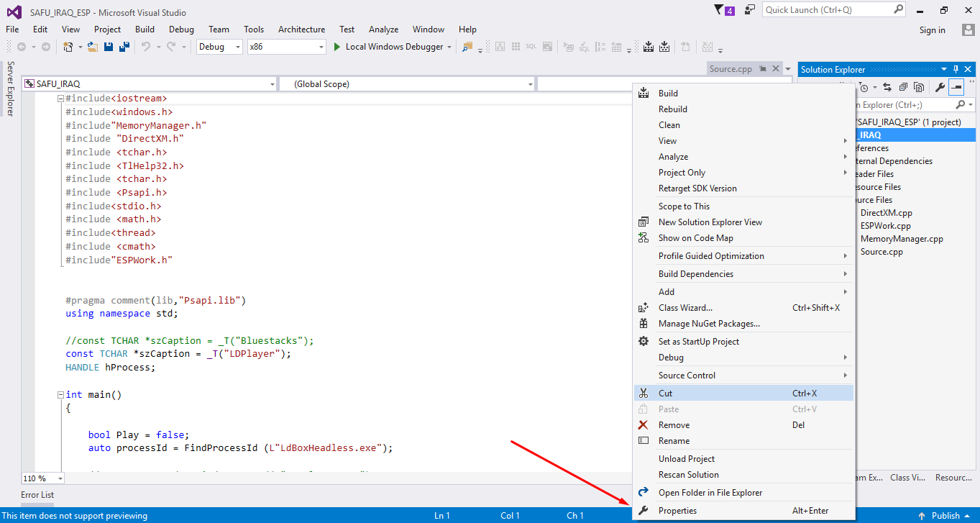The height and width of the screenshot is (523, 980).
Task: Open the Error List panel tab
Action: tap(37, 495)
